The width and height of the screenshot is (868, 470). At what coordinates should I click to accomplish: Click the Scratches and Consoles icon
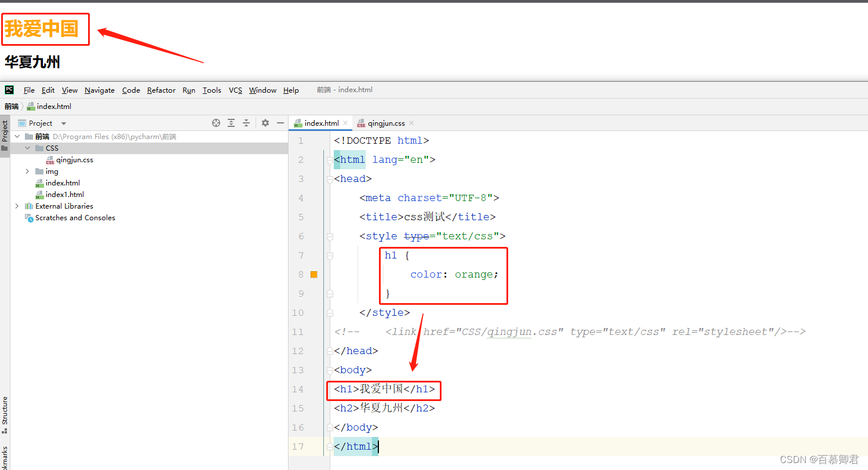tap(29, 218)
